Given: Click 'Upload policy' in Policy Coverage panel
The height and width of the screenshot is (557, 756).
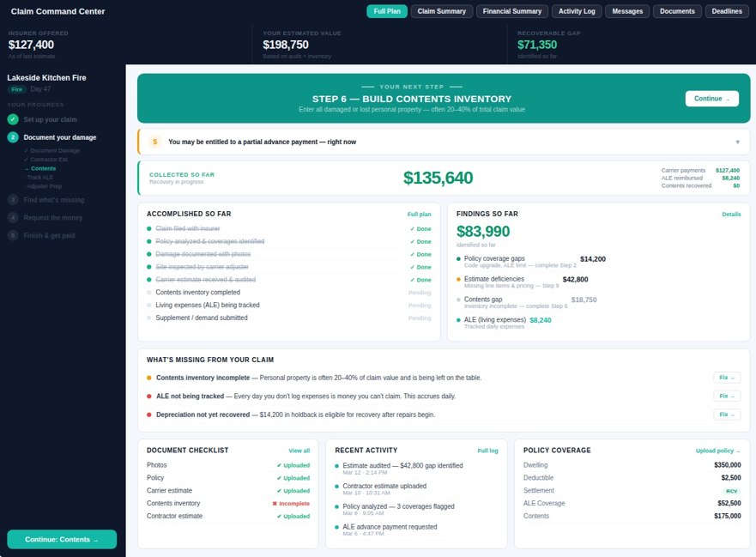Looking at the screenshot, I should [x=716, y=451].
